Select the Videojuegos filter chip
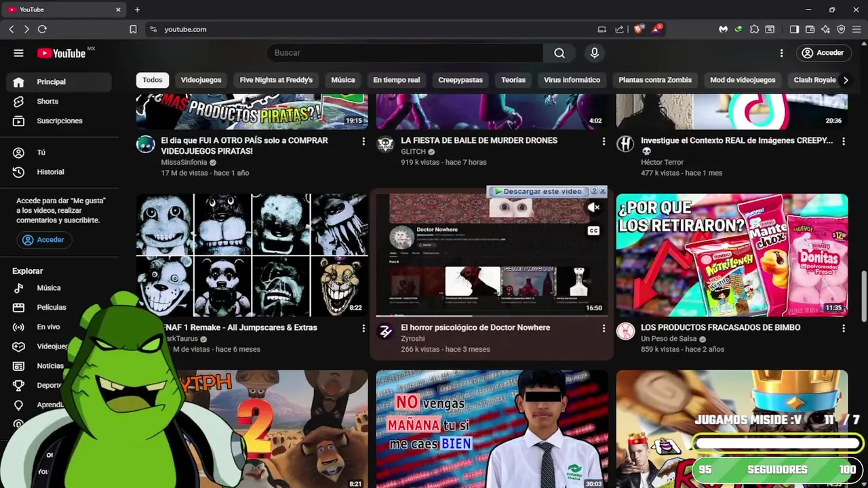Screen dimensions: 868x488 pyautogui.click(x=201, y=80)
